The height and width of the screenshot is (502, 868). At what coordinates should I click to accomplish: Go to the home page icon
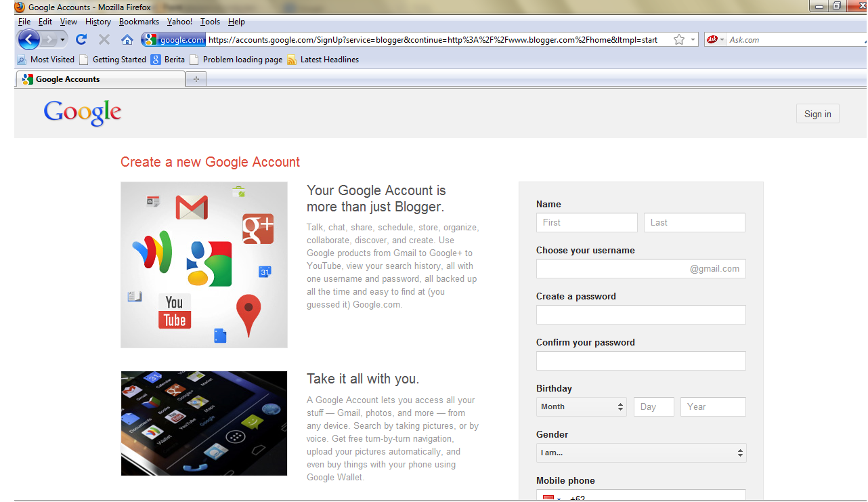coord(127,39)
